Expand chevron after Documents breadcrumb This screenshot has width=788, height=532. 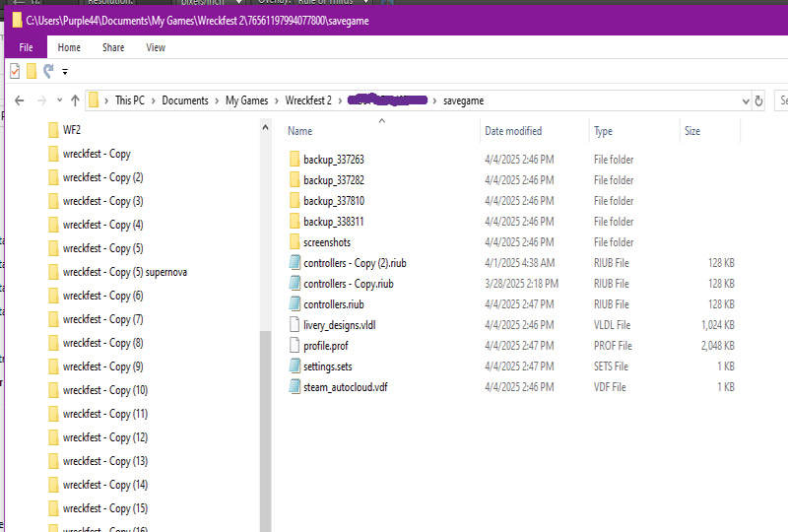[217, 101]
